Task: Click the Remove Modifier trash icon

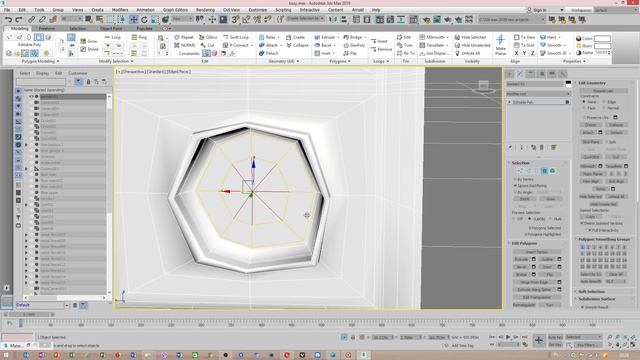Action: point(542,147)
